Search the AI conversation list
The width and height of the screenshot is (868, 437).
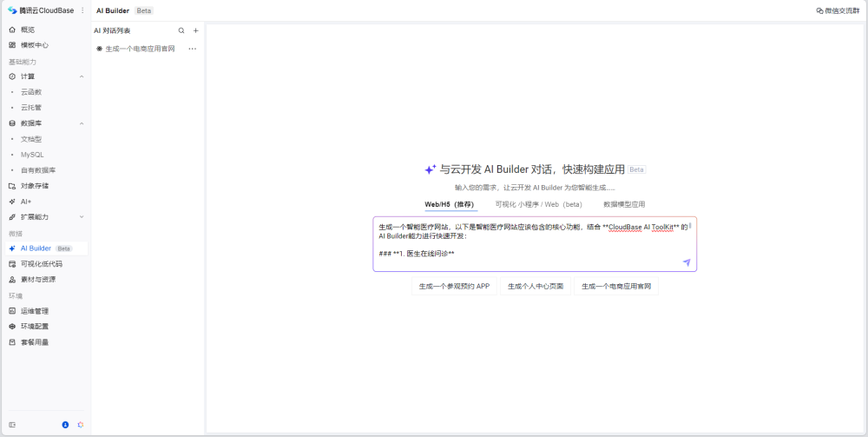coord(181,31)
